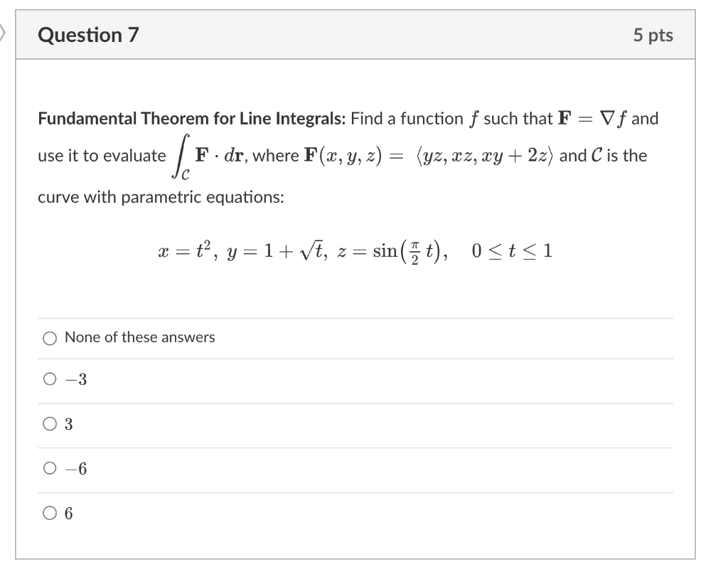Click the answer label text '3'
The width and height of the screenshot is (728, 582).
tap(69, 424)
